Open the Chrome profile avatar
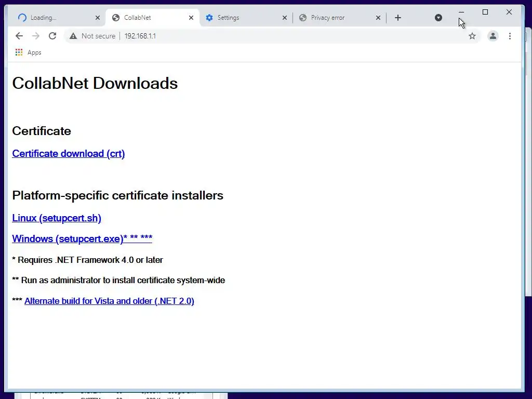Viewport: 532px width, 399px height. (x=493, y=36)
